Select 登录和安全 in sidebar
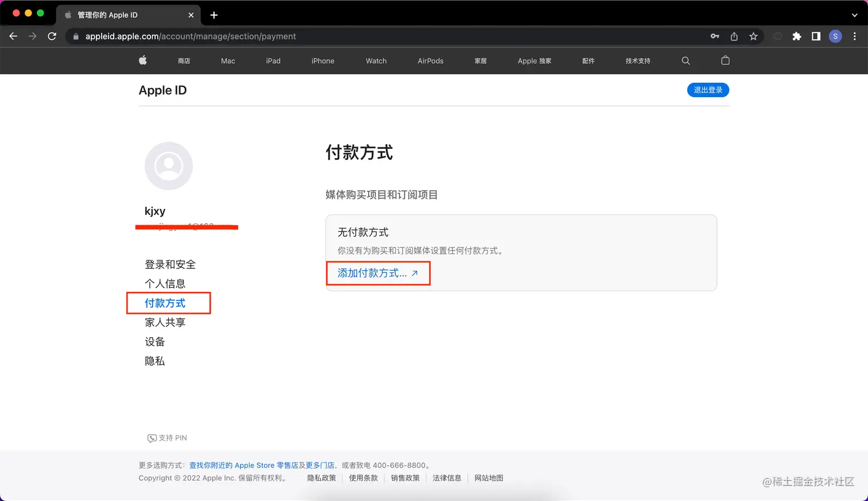Image resolution: width=868 pixels, height=501 pixels. tap(170, 264)
